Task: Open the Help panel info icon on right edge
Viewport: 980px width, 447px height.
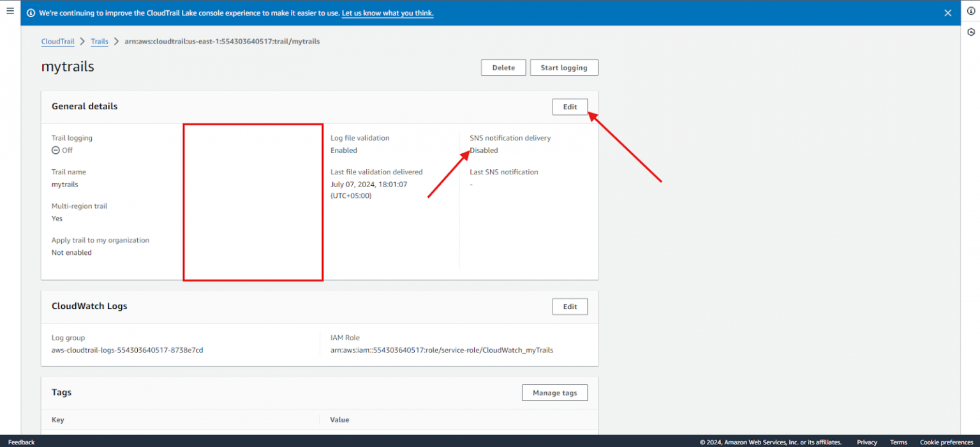Action: point(971,11)
